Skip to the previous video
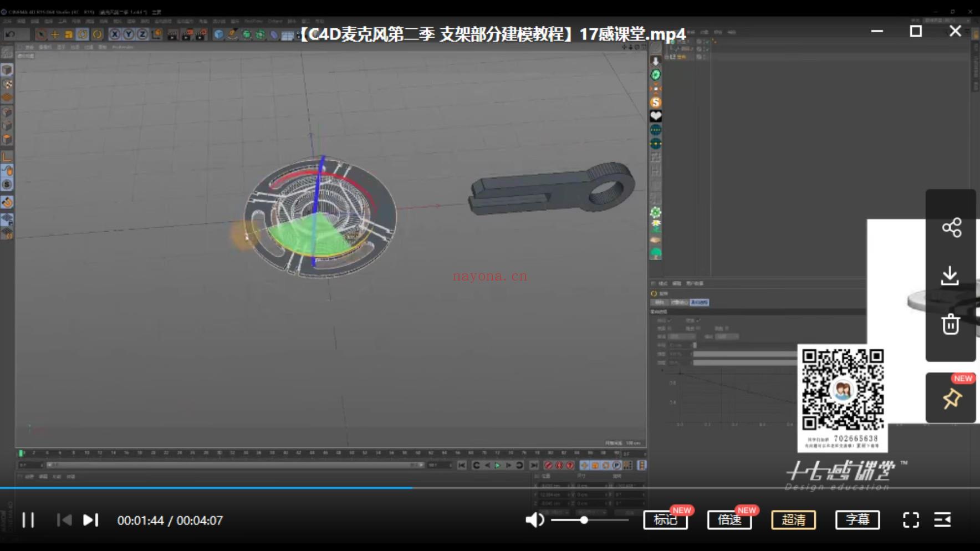The width and height of the screenshot is (980, 551). (64, 520)
